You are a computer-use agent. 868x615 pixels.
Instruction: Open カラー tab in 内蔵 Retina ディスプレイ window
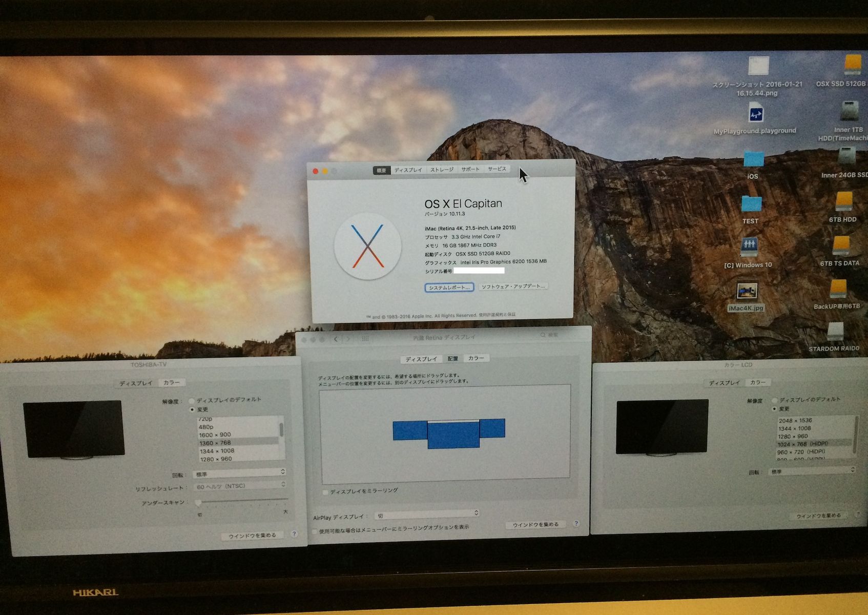tap(477, 358)
